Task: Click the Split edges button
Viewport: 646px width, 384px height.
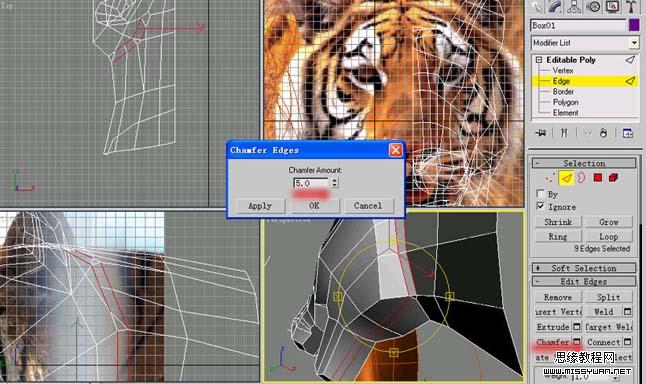Action: (609, 297)
